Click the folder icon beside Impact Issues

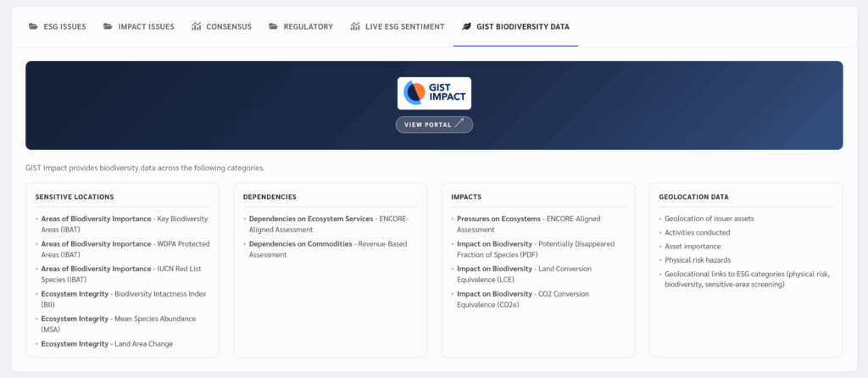click(x=108, y=27)
